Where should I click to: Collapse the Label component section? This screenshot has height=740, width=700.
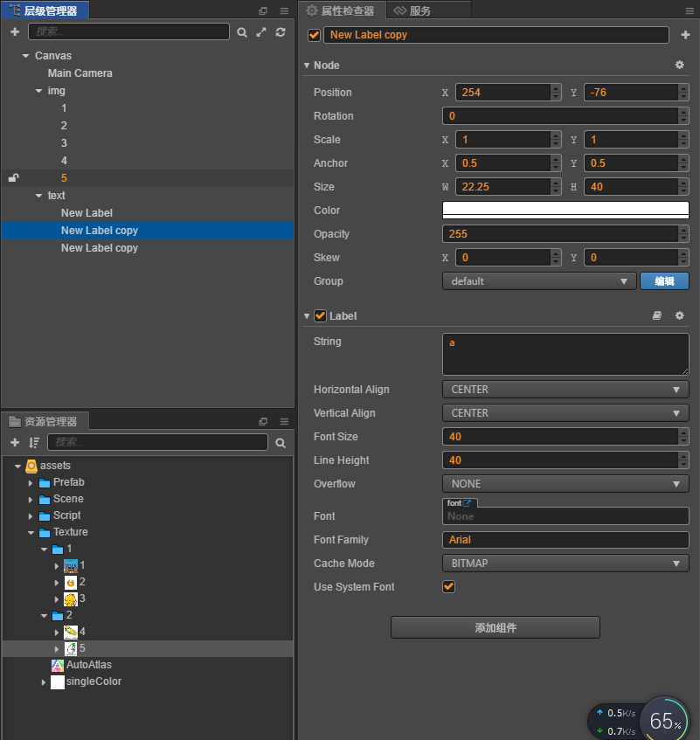point(307,315)
